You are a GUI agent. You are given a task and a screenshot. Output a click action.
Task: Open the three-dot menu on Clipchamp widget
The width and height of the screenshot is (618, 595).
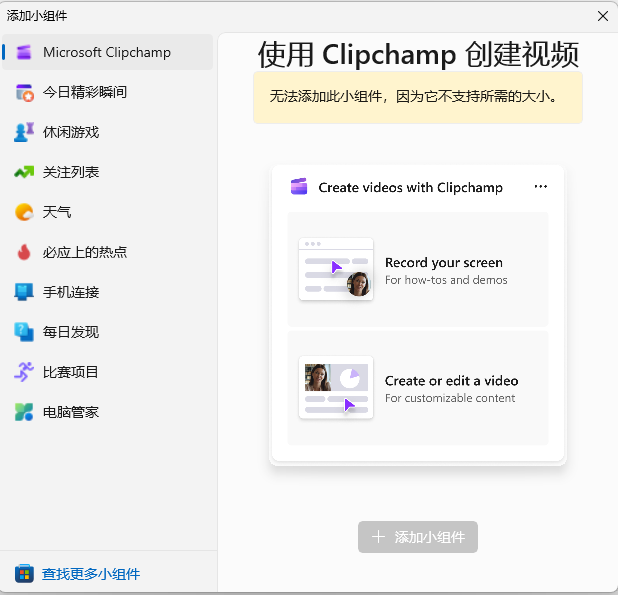540,186
